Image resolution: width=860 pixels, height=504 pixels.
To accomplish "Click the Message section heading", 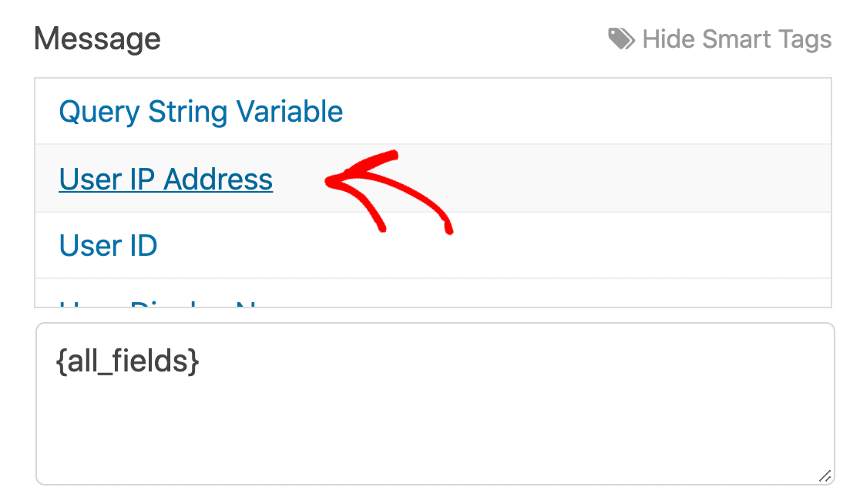I will pos(97,38).
